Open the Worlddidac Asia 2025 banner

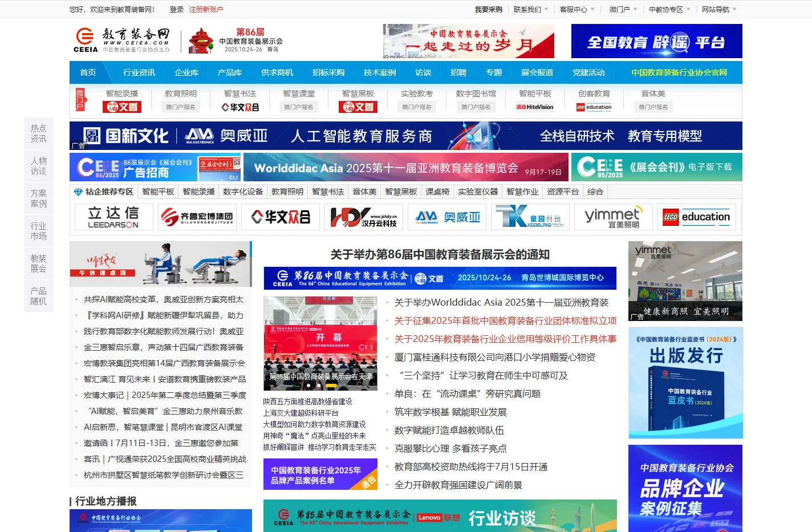[x=406, y=167]
